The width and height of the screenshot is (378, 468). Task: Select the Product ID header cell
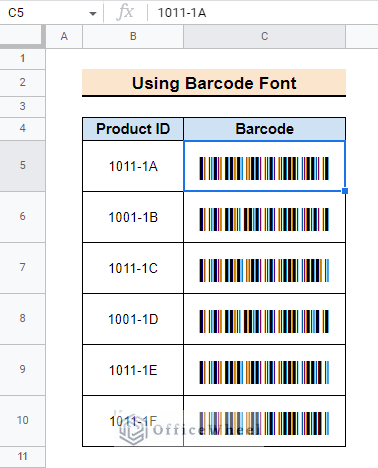tap(133, 129)
